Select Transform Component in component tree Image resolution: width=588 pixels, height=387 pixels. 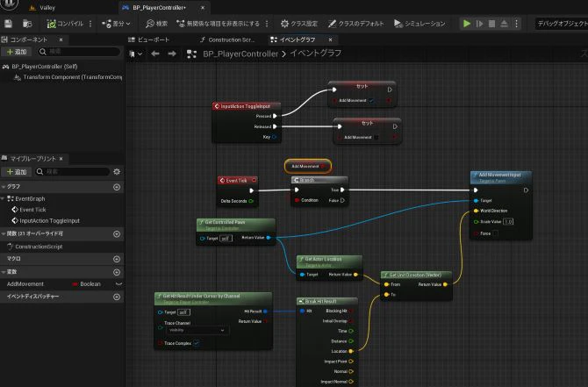68,77
